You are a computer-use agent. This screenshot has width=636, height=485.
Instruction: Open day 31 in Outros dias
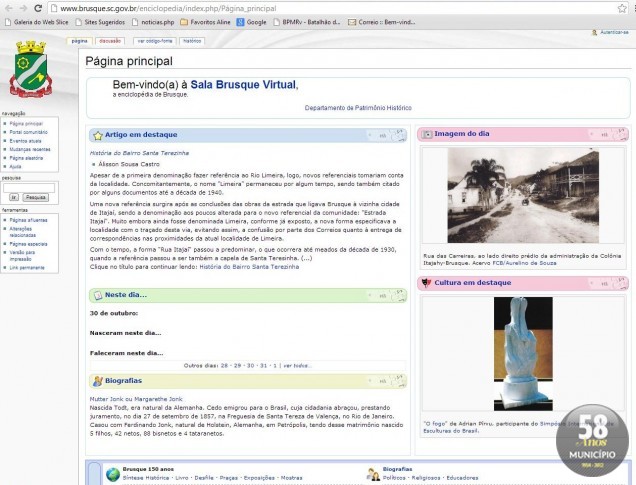tap(263, 366)
